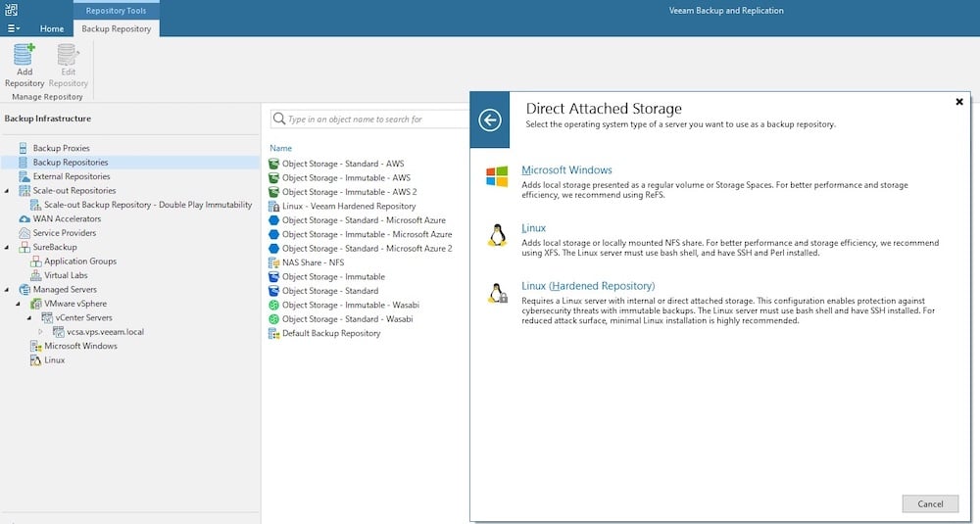Click the Edit Repository ribbon icon
Image resolution: width=980 pixels, height=524 pixels.
(68, 55)
